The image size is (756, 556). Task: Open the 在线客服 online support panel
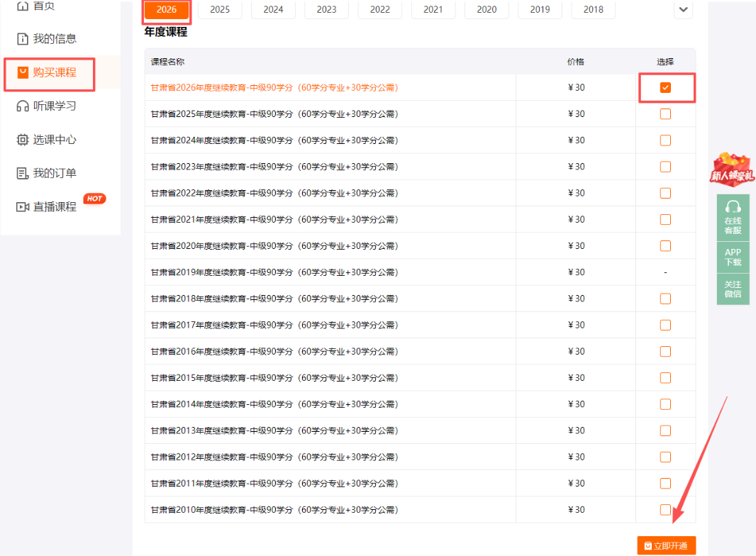733,216
